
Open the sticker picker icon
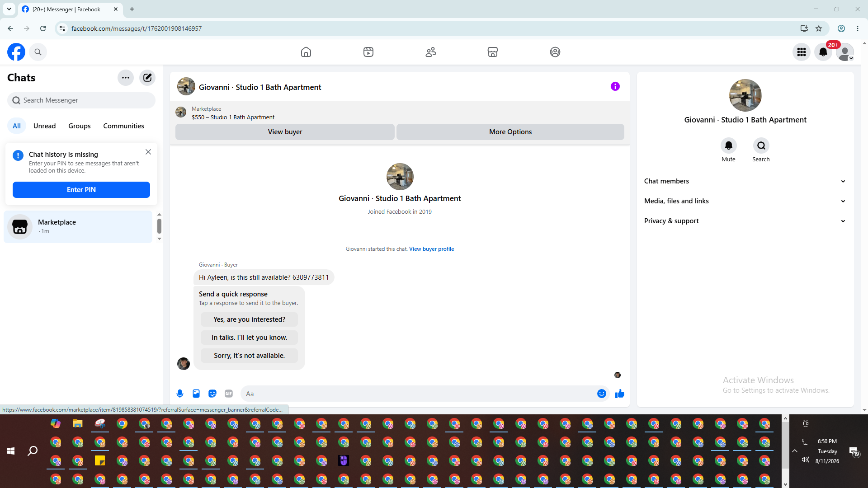[212, 394]
